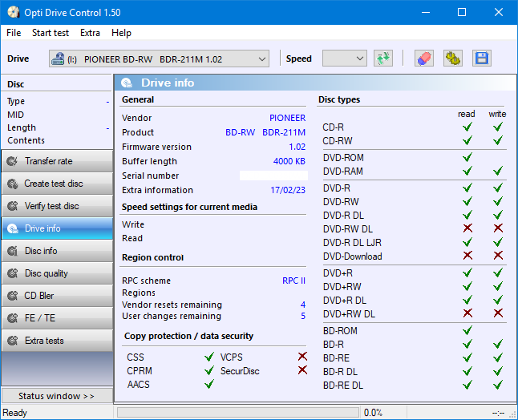Click the Regions label
Viewport: 518px width, 420px height.
[139, 293]
